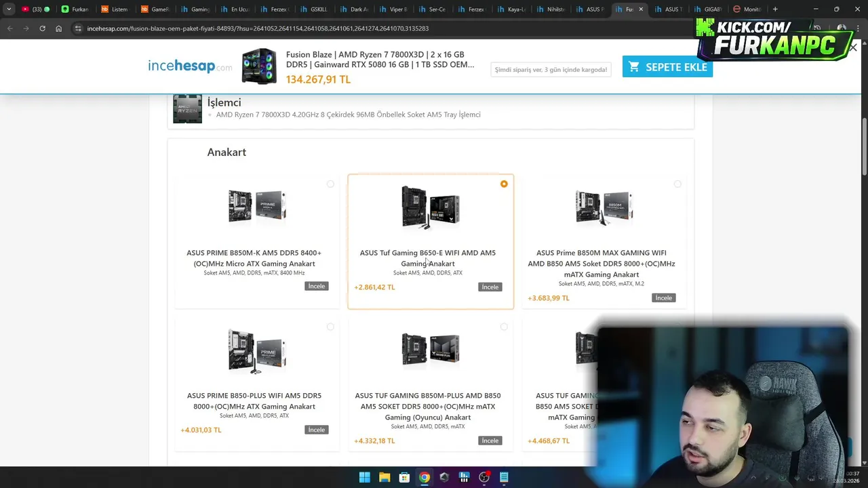Select the ASUS TUF GAMING B850M-PLUS radio button

pos(504,327)
